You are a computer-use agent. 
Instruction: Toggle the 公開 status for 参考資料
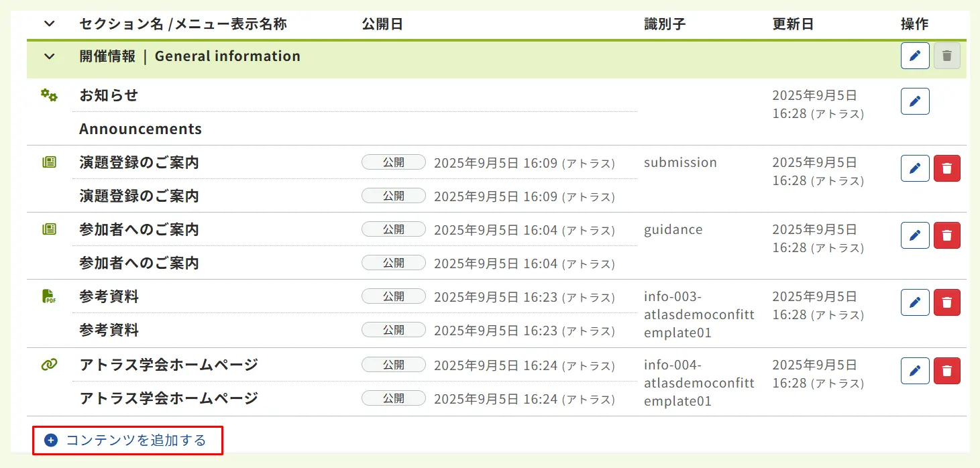coord(393,296)
